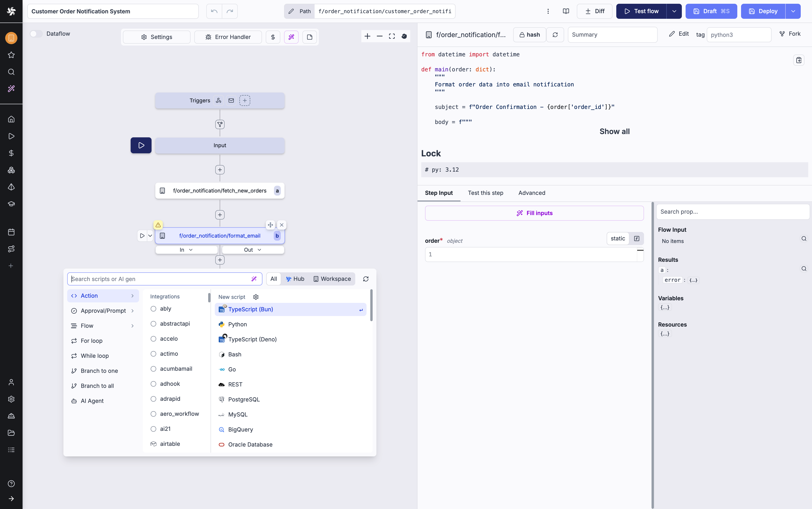Image resolution: width=812 pixels, height=509 pixels.
Task: Click Show all to expand code
Action: pos(614,132)
